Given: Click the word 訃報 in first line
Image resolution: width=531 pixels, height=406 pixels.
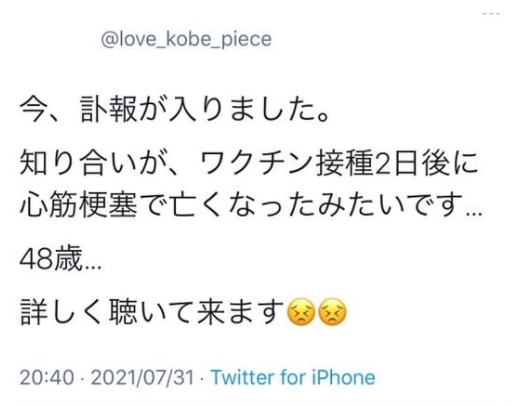Looking at the screenshot, I should [x=109, y=109].
